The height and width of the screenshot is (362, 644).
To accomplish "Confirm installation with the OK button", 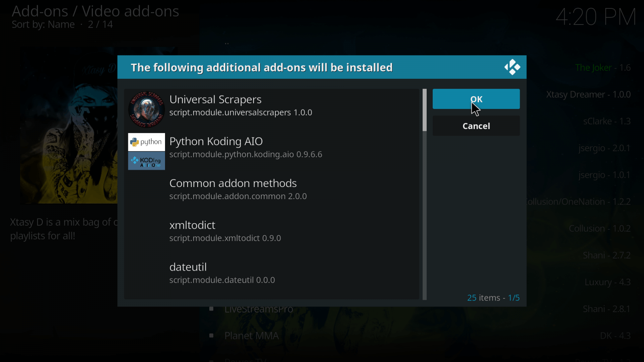I will pos(476,99).
